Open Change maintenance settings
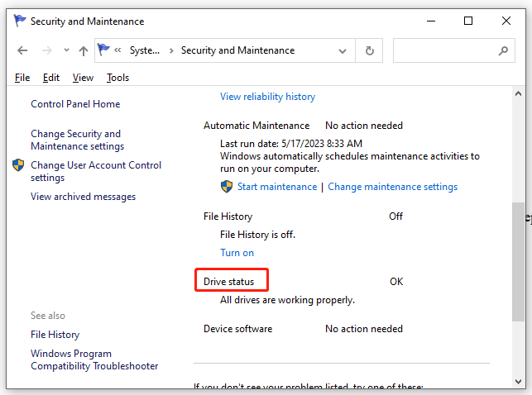Screen dimensions: 532x395 392,187
